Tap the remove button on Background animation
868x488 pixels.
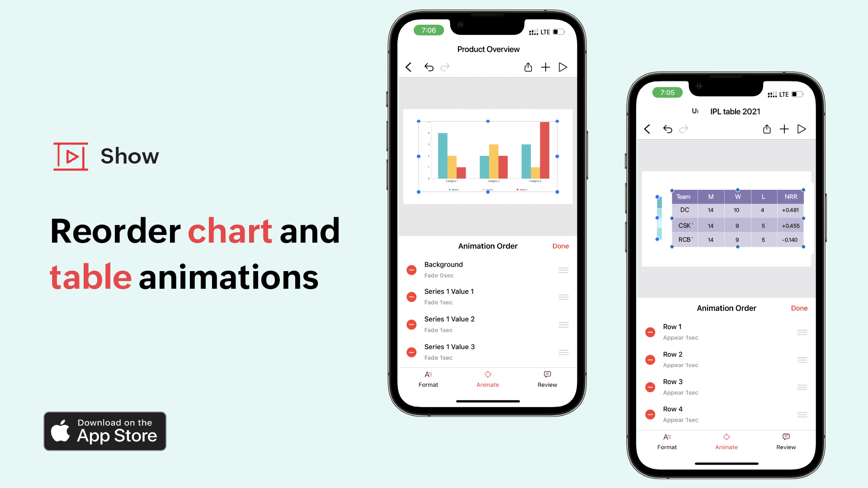411,270
